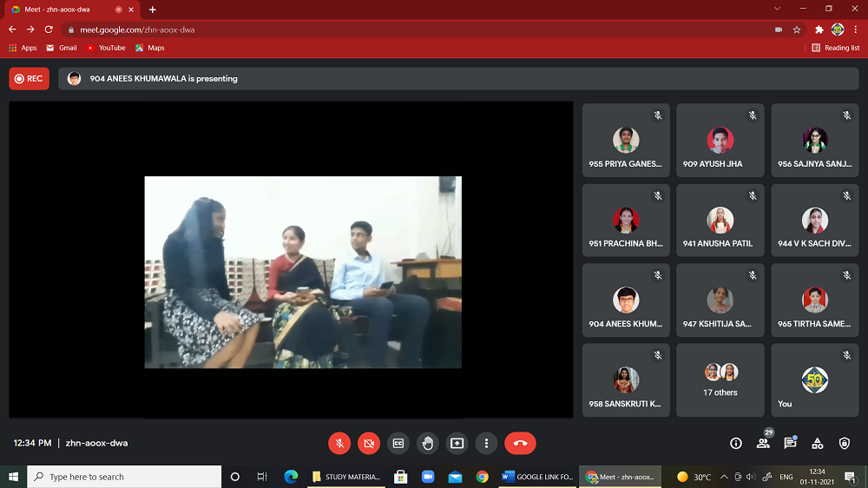Open the host controls shield icon
Image resolution: width=868 pixels, height=488 pixels.
pyautogui.click(x=845, y=443)
